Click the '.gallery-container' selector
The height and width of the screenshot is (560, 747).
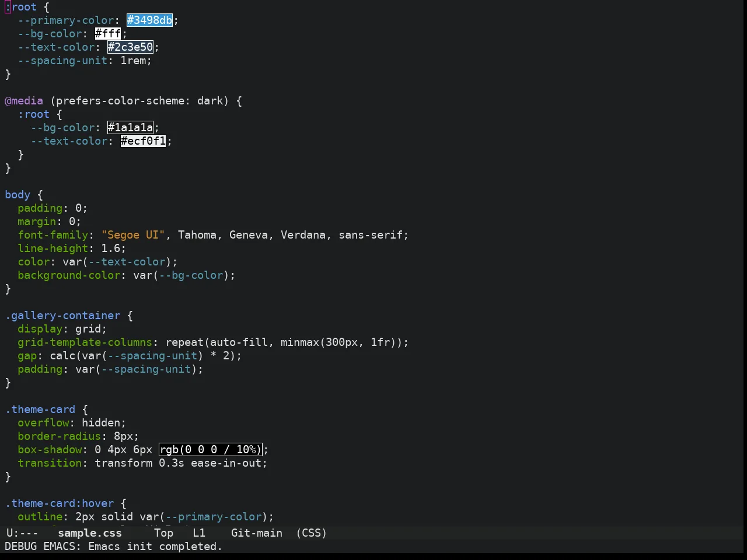pyautogui.click(x=62, y=316)
